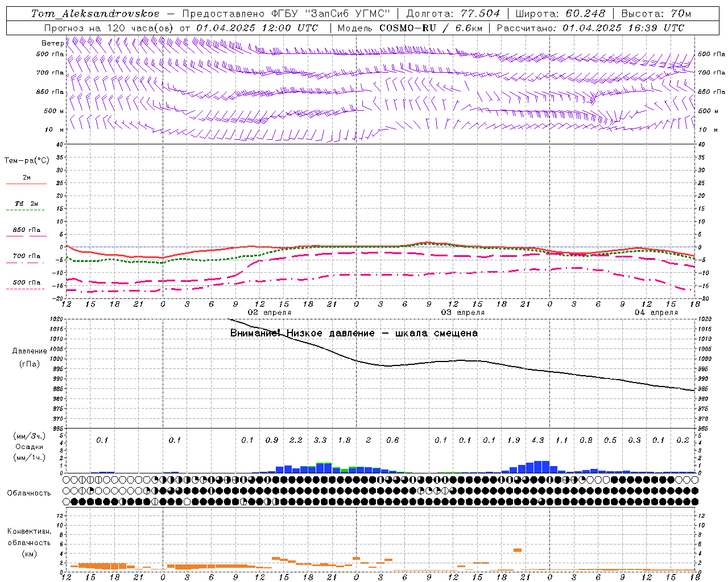Click the Осадки precipitation label
The height and width of the screenshot is (582, 728).
click(29, 447)
